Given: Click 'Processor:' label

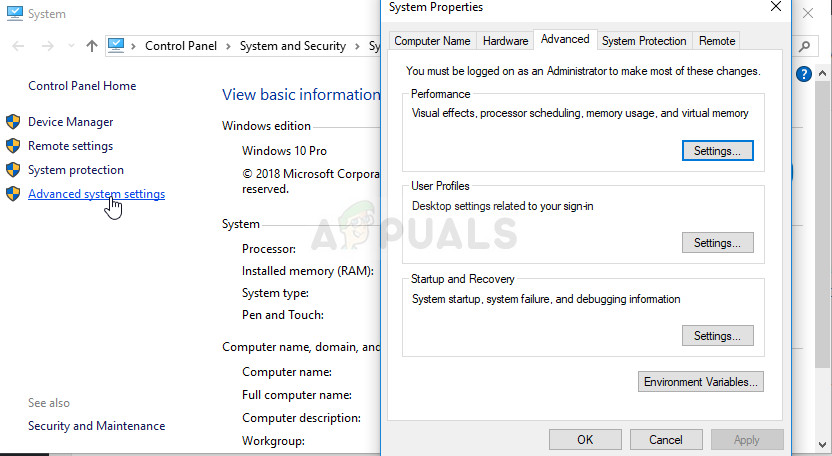Looking at the screenshot, I should pyautogui.click(x=269, y=249).
